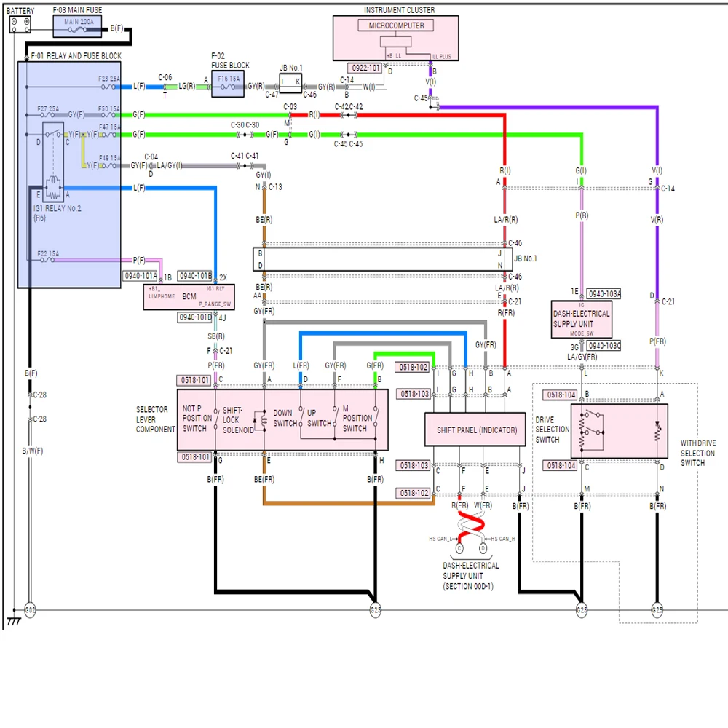Click connector label 0940-103A
This screenshot has width=728, height=728.
click(x=604, y=294)
